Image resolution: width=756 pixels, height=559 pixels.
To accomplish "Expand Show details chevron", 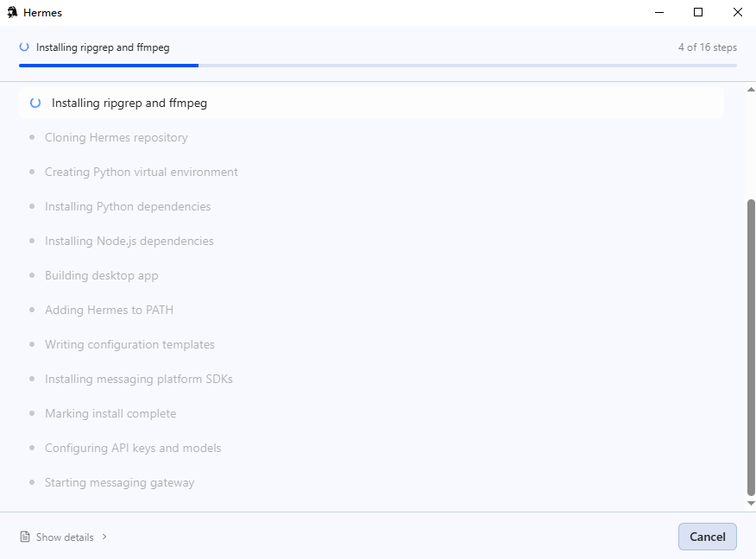I will pyautogui.click(x=104, y=537).
